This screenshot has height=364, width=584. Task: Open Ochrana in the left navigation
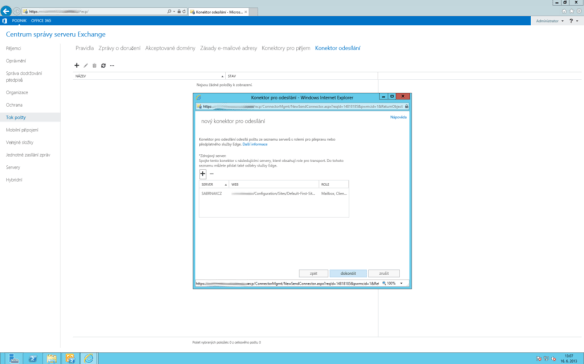[x=14, y=105]
